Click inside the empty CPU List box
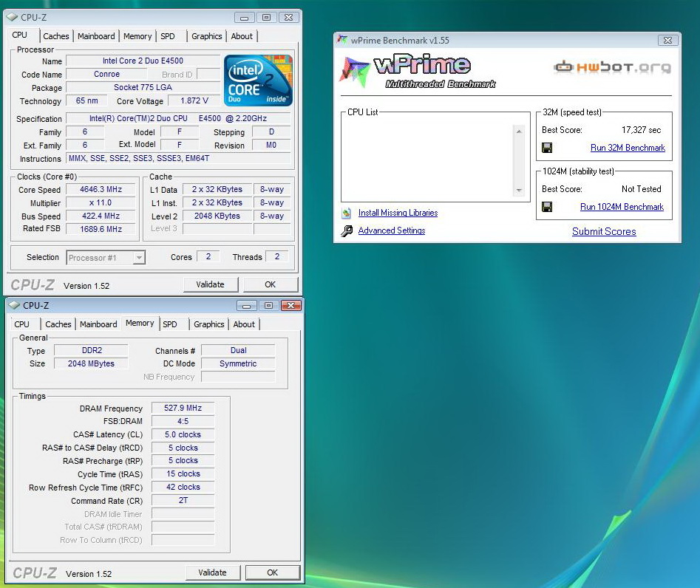This screenshot has height=588, width=700. (427, 160)
